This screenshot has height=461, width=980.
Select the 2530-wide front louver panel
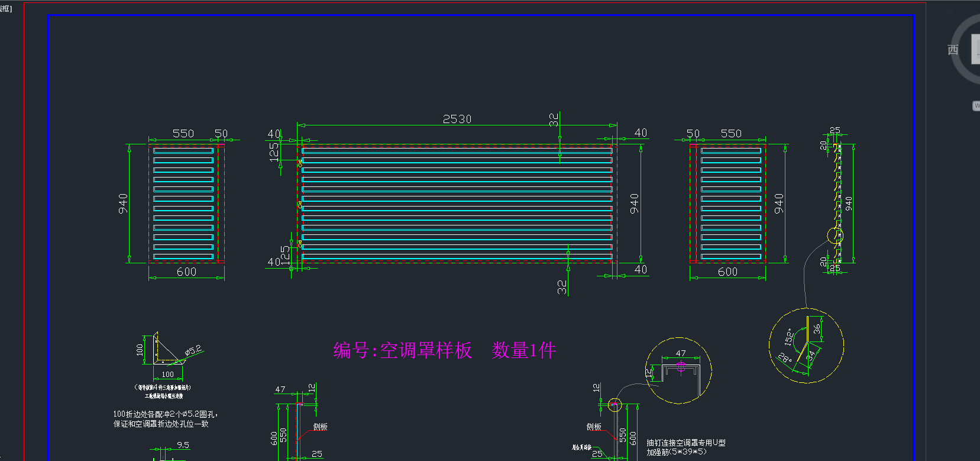pos(457,203)
